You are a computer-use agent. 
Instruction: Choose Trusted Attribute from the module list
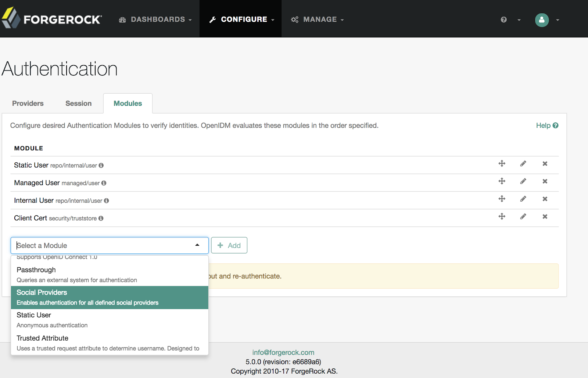click(x=110, y=343)
